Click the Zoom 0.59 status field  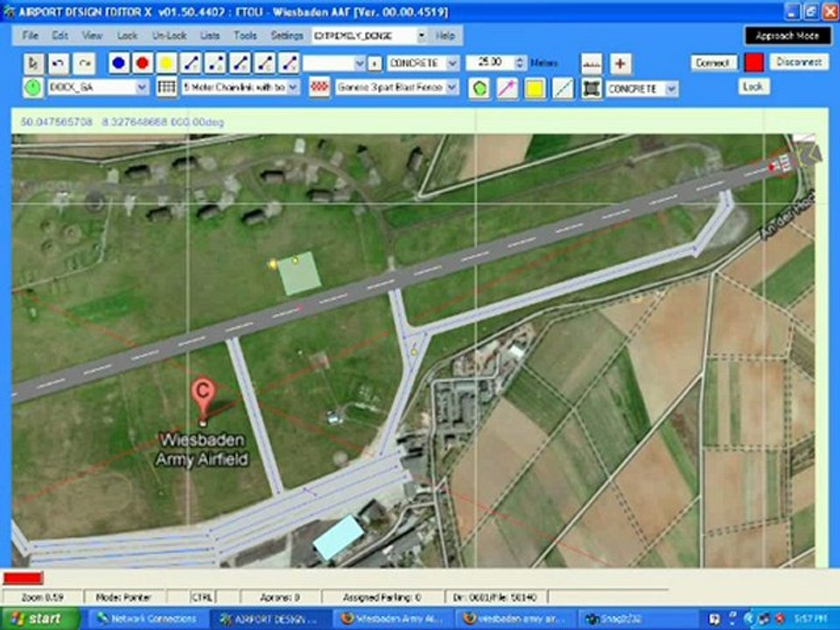[x=43, y=597]
